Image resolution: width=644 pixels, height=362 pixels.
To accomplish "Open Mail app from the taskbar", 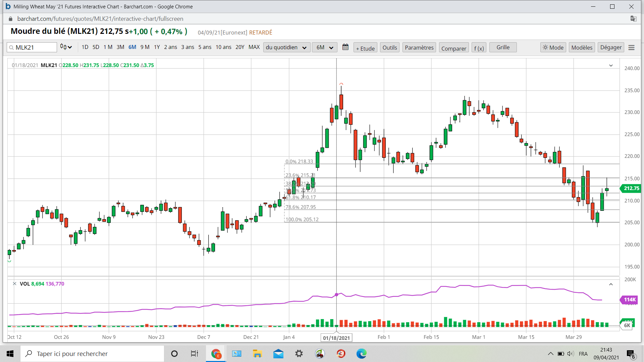I will click(x=278, y=354).
